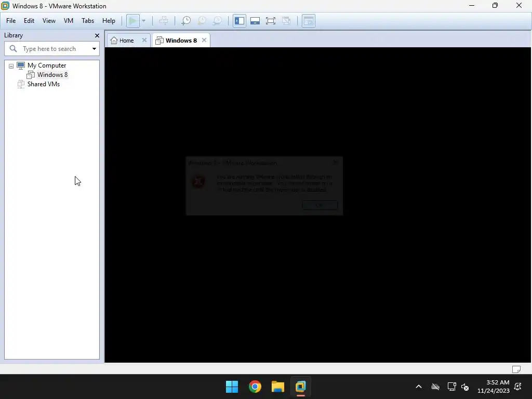Click the VMware app icon in title bar
Screen dimensions: 532x399
coord(5,6)
